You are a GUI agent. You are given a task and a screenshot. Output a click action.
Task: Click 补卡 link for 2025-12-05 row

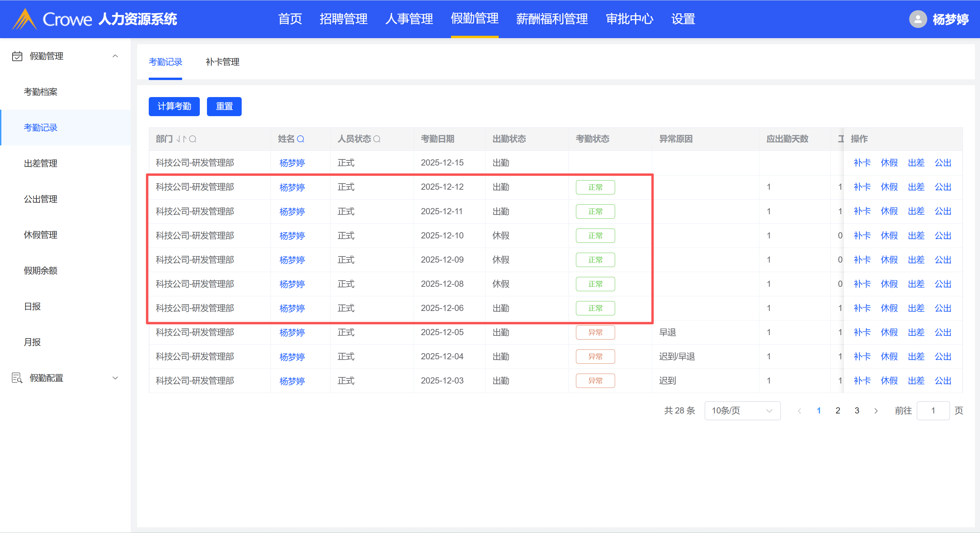tap(862, 332)
